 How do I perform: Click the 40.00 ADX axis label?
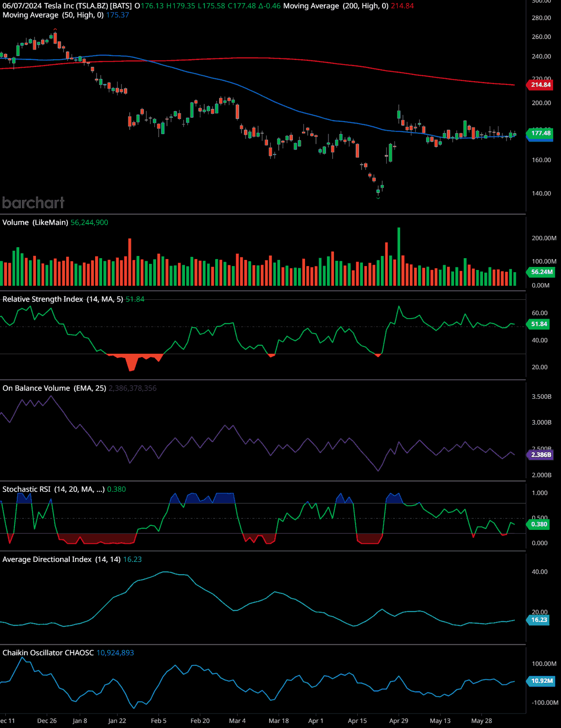(x=540, y=572)
